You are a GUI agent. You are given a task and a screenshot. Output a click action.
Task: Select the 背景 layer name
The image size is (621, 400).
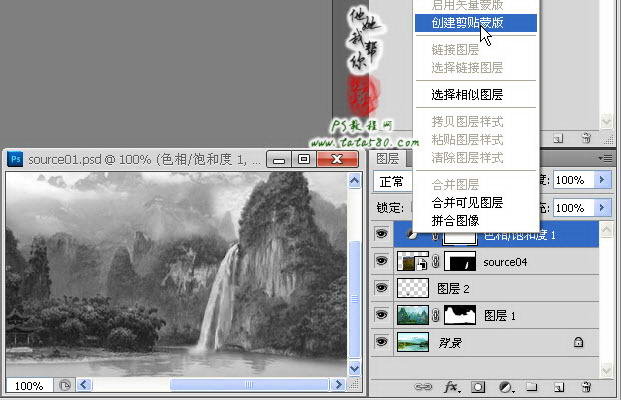[450, 343]
